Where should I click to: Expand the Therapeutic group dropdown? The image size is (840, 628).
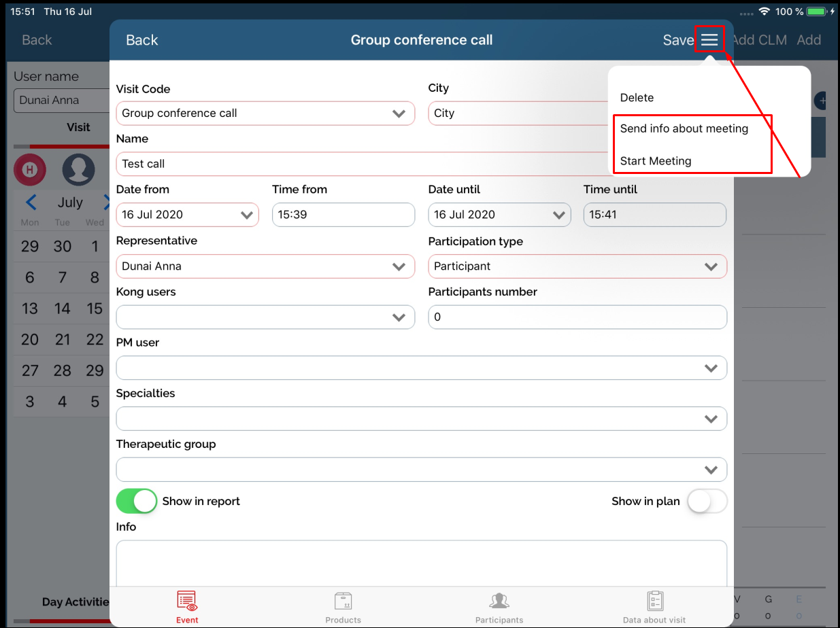[x=711, y=470]
